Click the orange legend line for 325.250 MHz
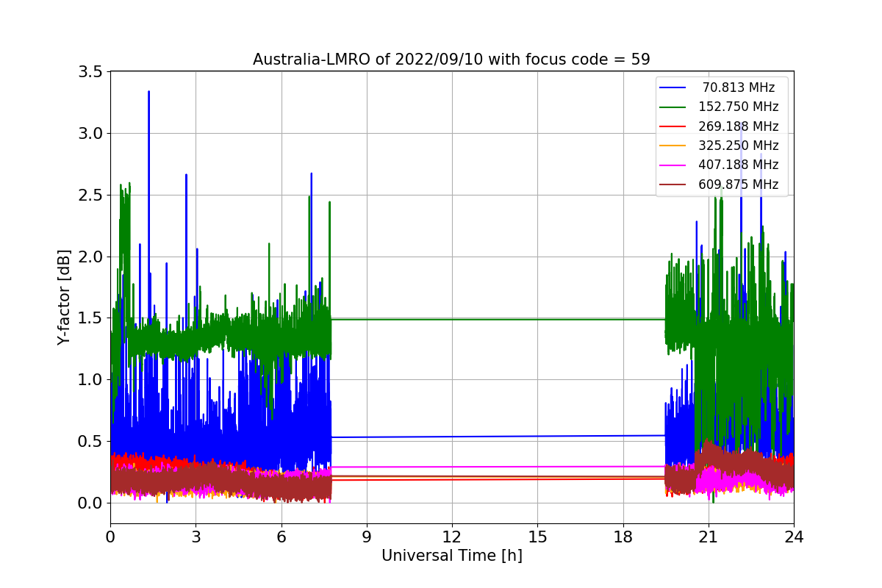This screenshot has height=588, width=882. tap(673, 146)
